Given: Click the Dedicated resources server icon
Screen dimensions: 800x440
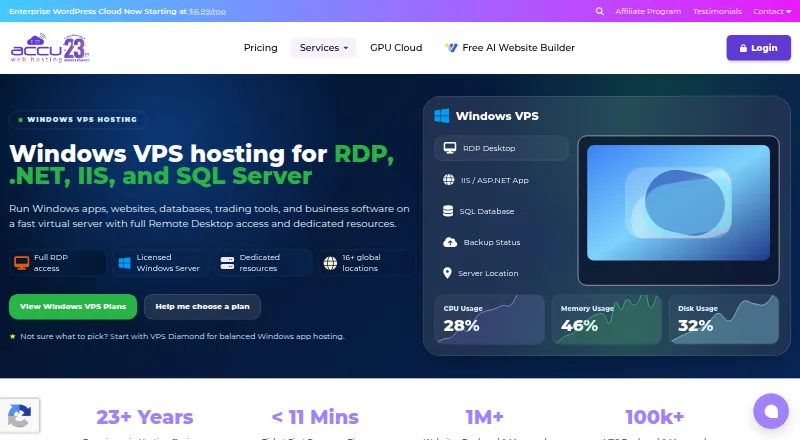Looking at the screenshot, I should pos(227,263).
